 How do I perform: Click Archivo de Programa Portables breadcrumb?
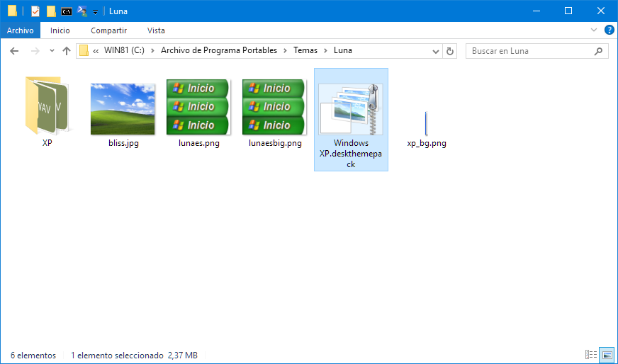219,50
